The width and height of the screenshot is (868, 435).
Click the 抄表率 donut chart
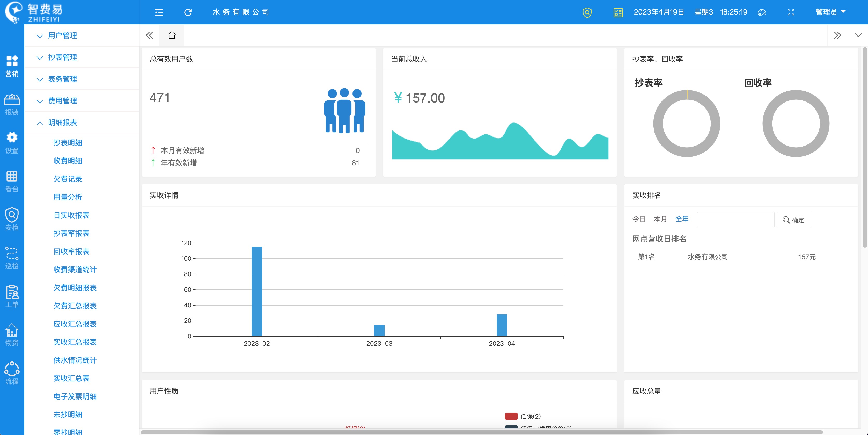point(687,124)
